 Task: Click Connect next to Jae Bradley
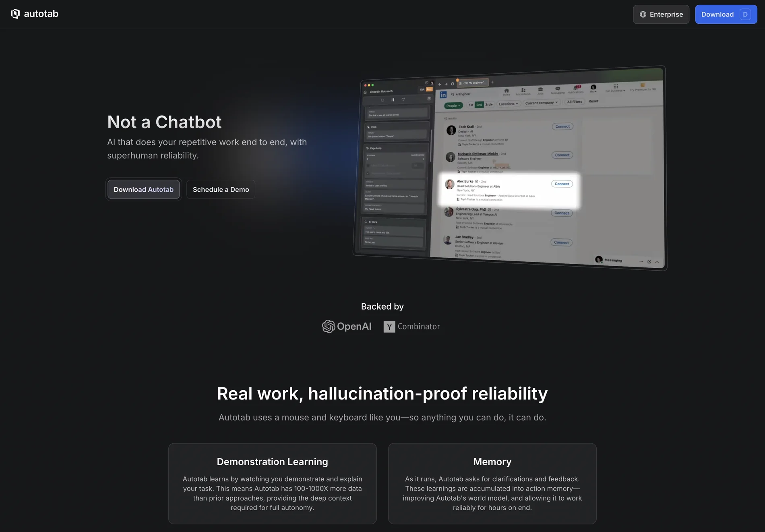point(561,242)
